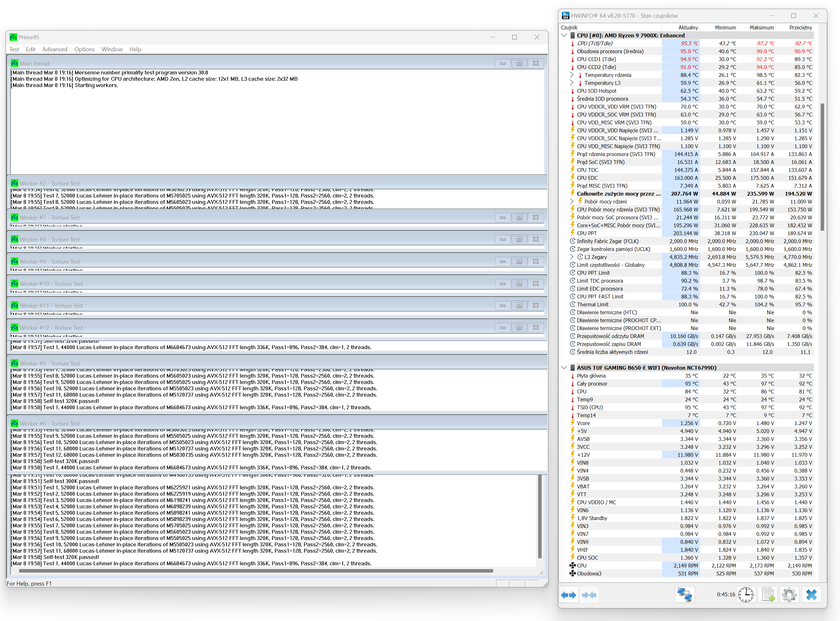
Task: Click the blue X close sensors icon
Action: tap(811, 595)
